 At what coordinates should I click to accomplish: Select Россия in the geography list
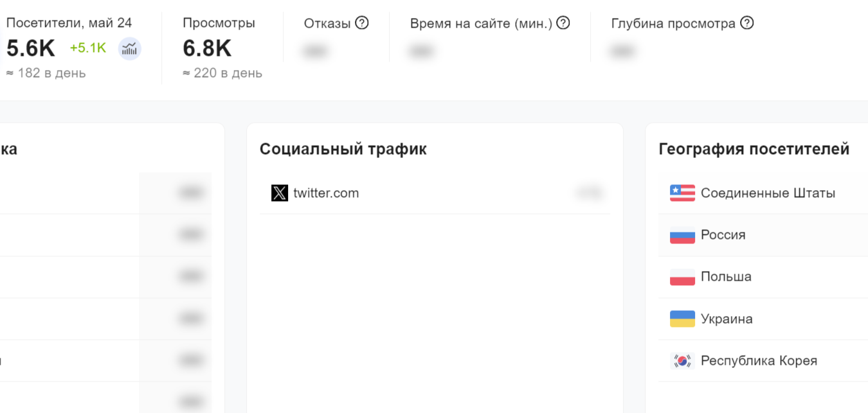723,235
